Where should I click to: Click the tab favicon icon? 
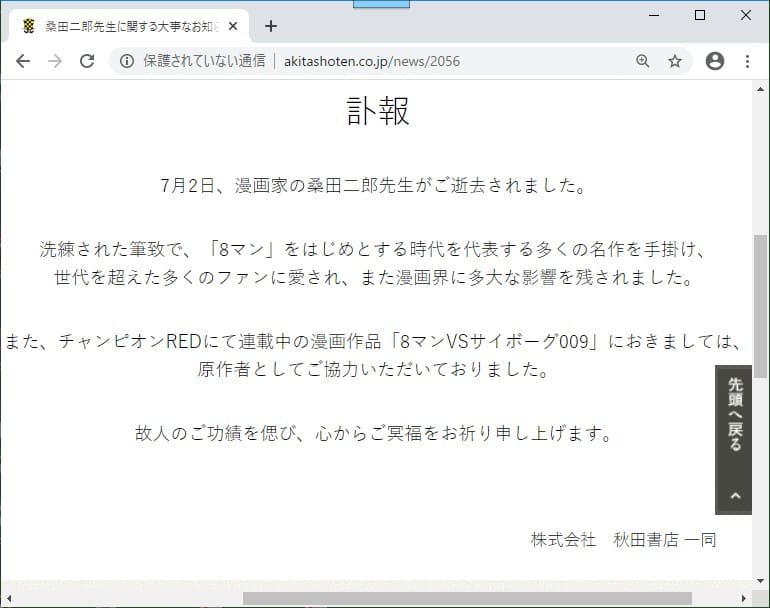[29, 26]
